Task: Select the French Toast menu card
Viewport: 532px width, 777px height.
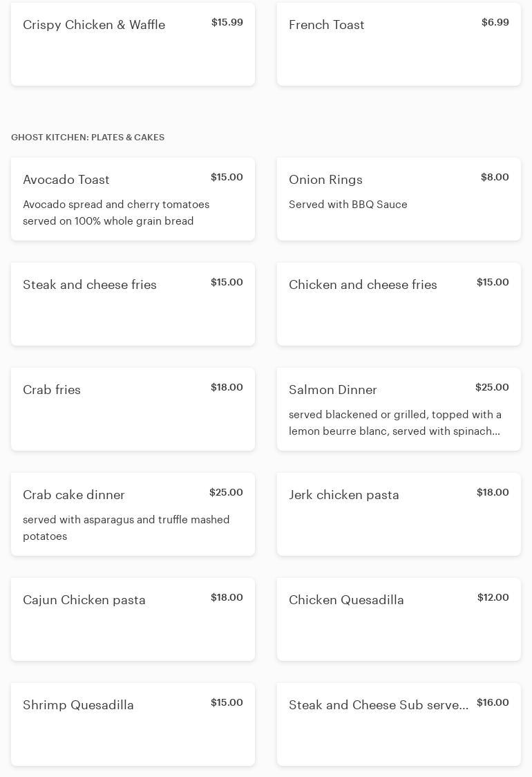Action: 399,44
